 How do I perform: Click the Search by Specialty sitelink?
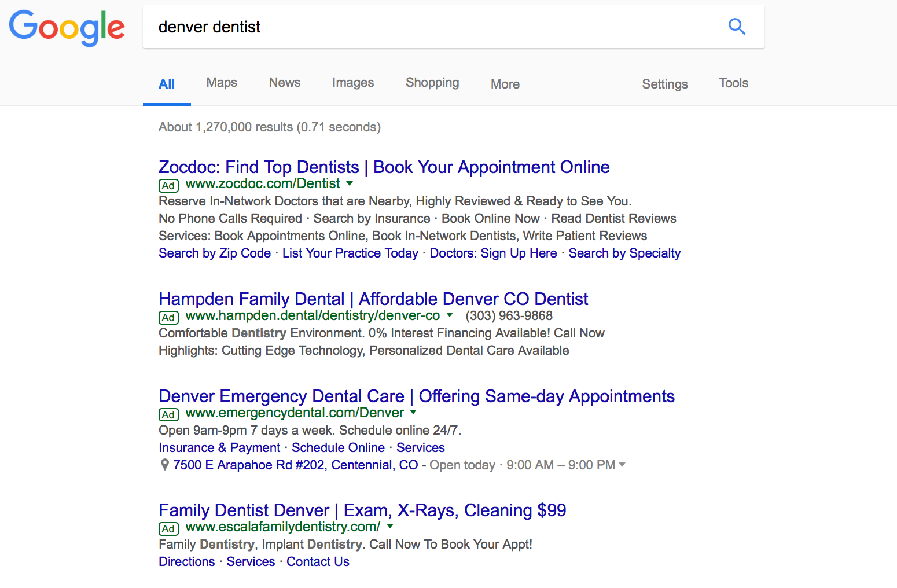624,253
